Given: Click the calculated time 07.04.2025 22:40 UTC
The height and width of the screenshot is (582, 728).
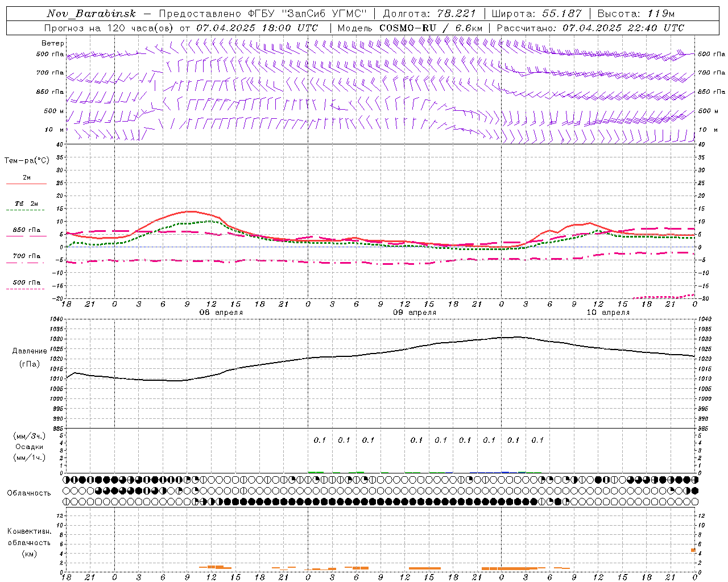Looking at the screenshot, I should tap(623, 28).
